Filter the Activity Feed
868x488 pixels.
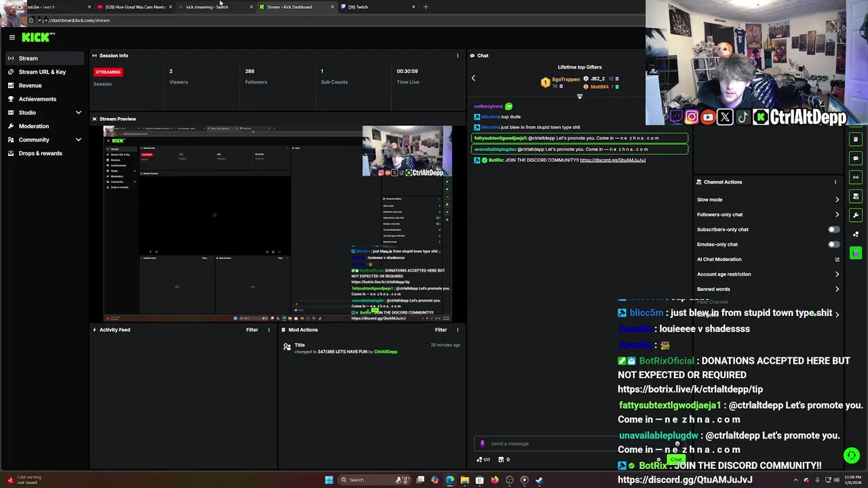point(252,330)
